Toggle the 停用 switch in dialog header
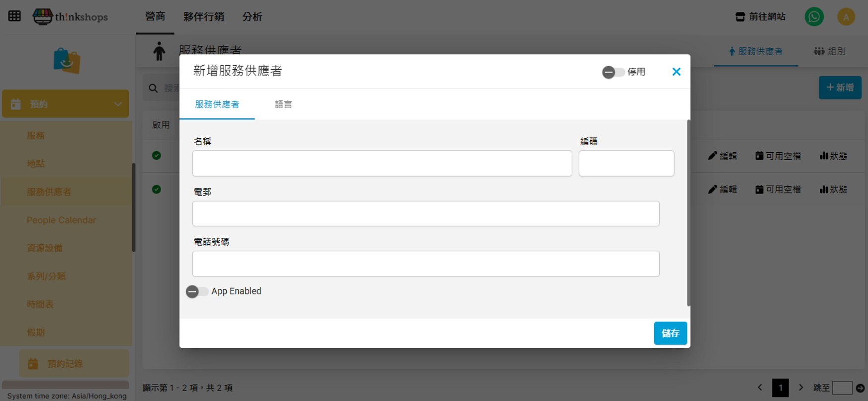The width and height of the screenshot is (868, 401). [x=613, y=72]
